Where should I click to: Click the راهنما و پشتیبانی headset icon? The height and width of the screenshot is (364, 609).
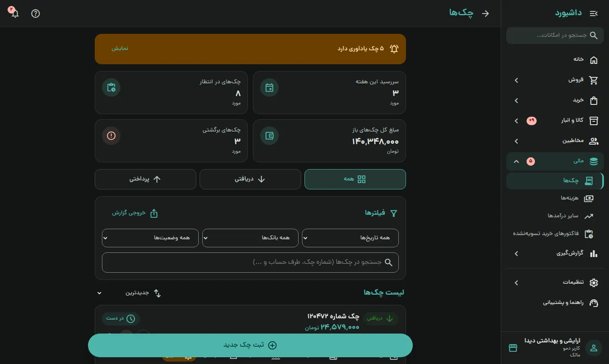[x=594, y=303]
